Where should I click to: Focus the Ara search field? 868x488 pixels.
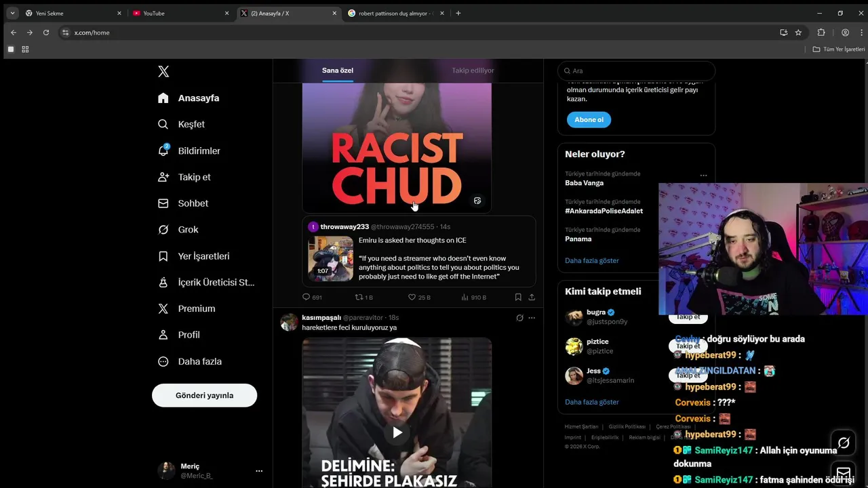pyautogui.click(x=636, y=70)
